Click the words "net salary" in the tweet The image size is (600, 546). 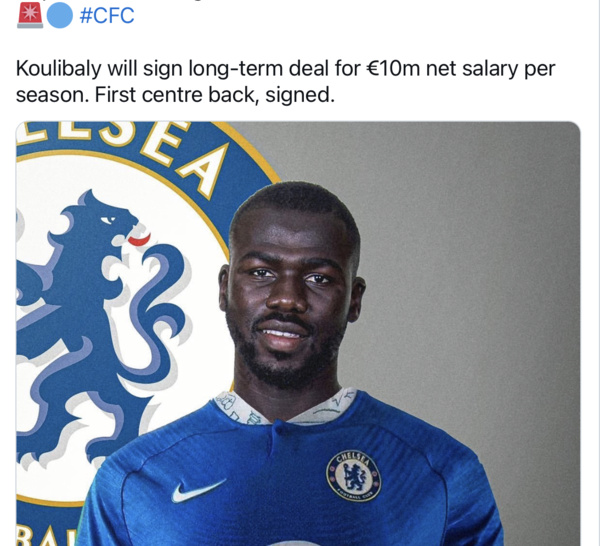(471, 69)
